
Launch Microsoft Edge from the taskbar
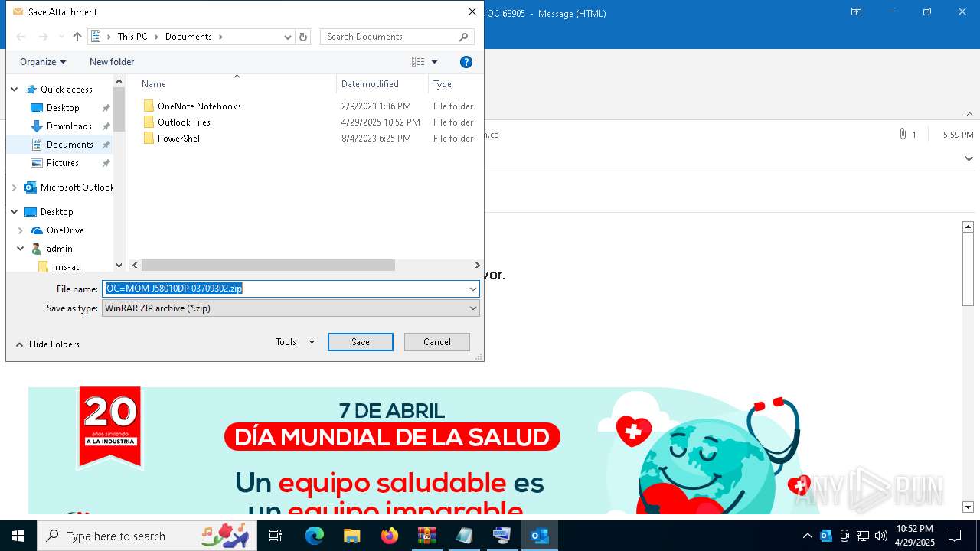click(315, 536)
